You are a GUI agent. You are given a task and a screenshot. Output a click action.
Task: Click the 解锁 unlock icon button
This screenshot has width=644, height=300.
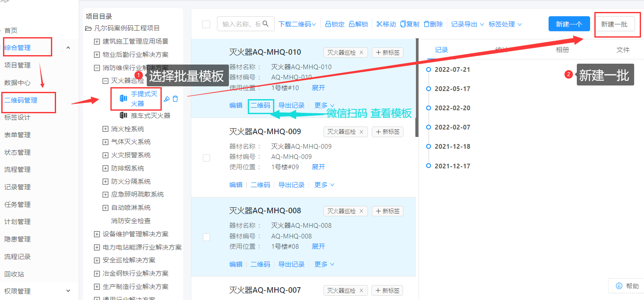click(x=351, y=24)
